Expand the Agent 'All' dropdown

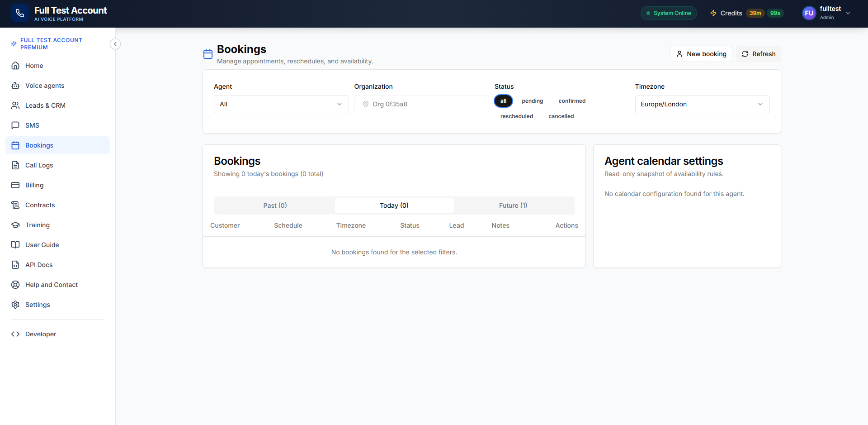(x=281, y=104)
